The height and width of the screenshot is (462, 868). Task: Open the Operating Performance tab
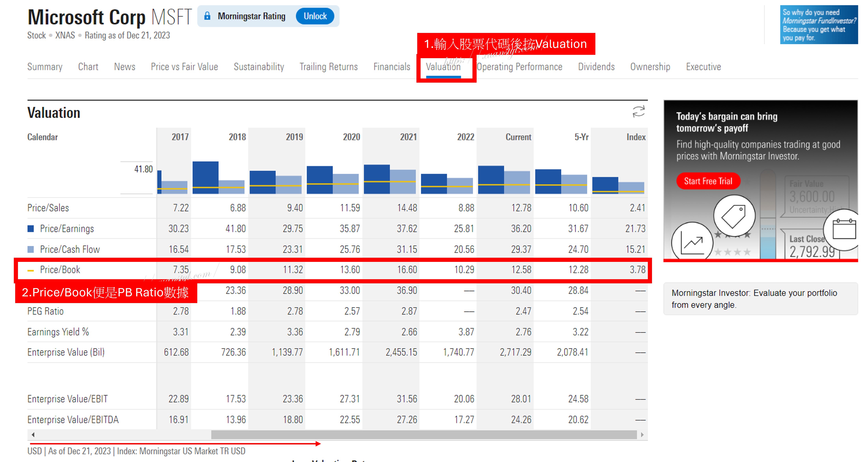[x=519, y=67]
